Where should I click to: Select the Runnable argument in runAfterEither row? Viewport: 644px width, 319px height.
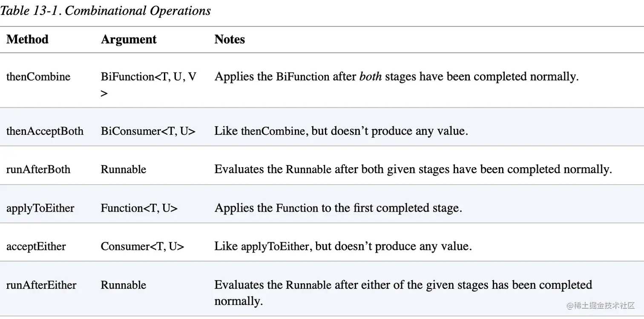coord(123,285)
